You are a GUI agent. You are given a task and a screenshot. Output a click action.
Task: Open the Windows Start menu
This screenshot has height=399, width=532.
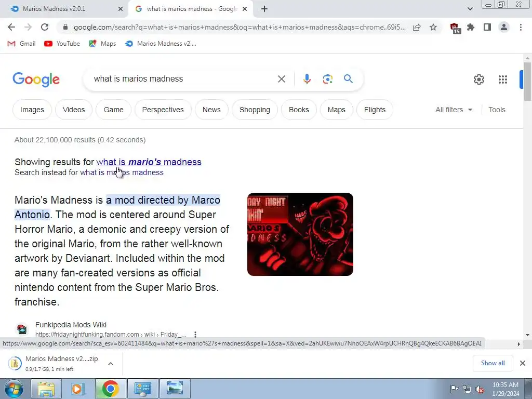(x=14, y=389)
